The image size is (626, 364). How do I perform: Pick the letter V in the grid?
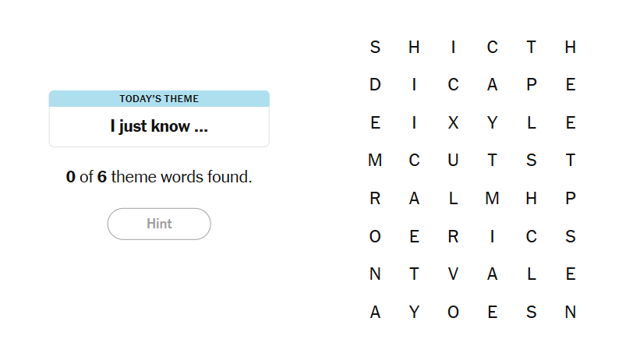(453, 274)
